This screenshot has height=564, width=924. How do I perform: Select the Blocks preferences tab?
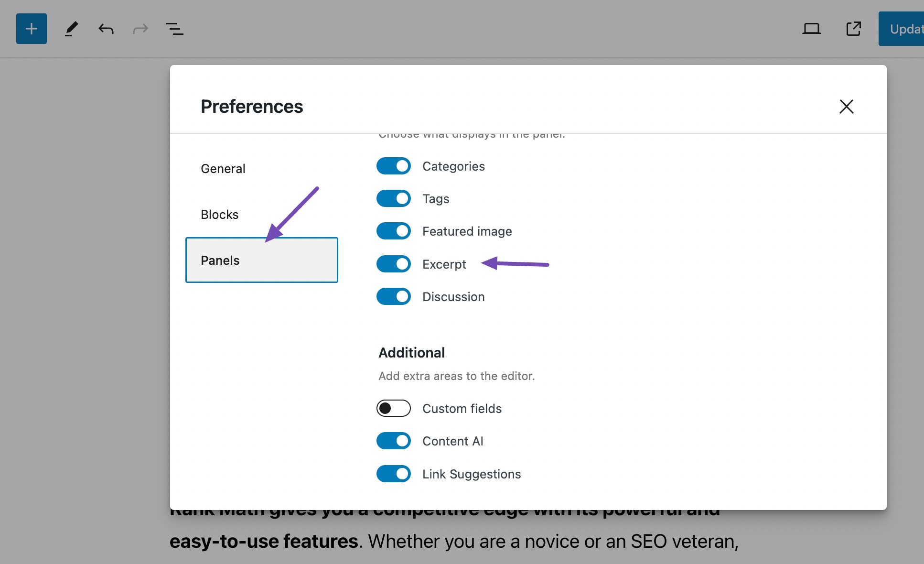[x=219, y=214]
